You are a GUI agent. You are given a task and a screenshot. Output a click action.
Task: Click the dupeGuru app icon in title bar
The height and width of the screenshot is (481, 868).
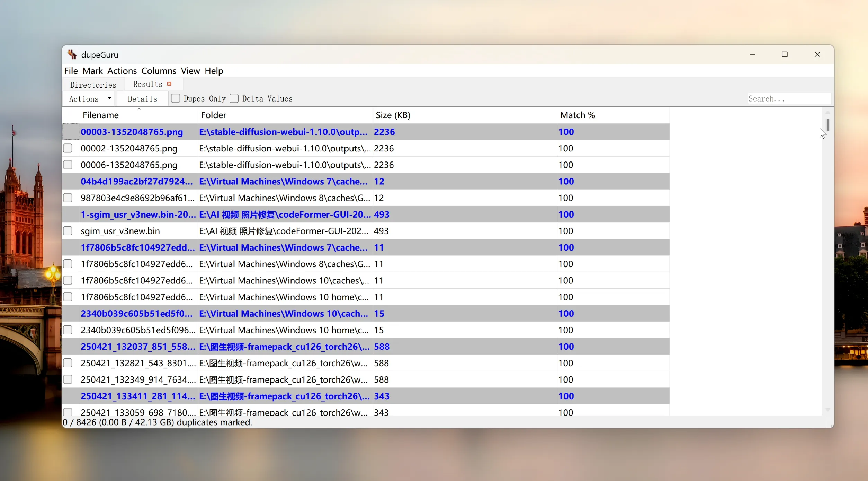pos(72,54)
